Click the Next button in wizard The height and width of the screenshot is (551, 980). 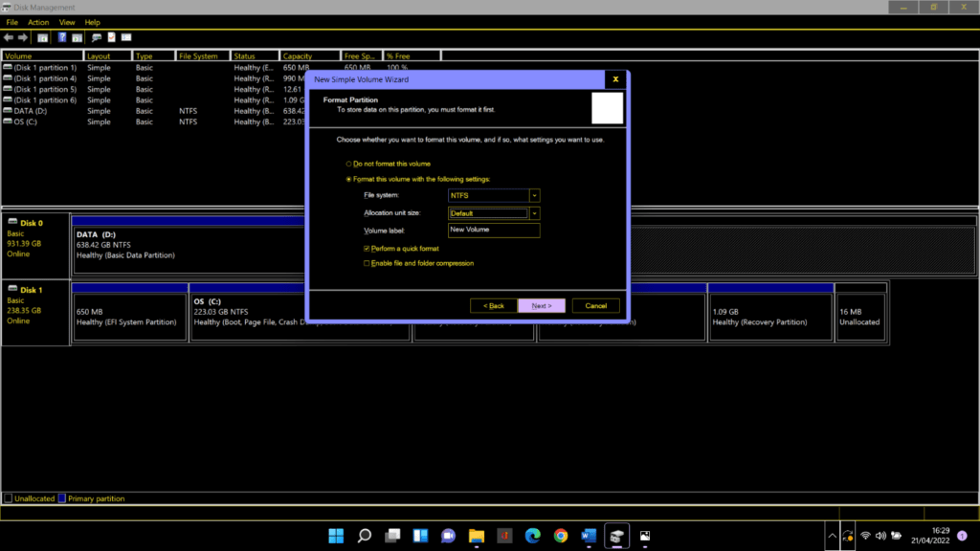click(541, 306)
